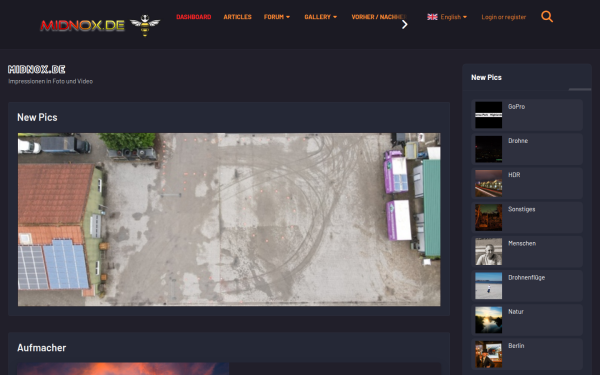
Task: Click the Sonstiges category label
Action: click(522, 209)
